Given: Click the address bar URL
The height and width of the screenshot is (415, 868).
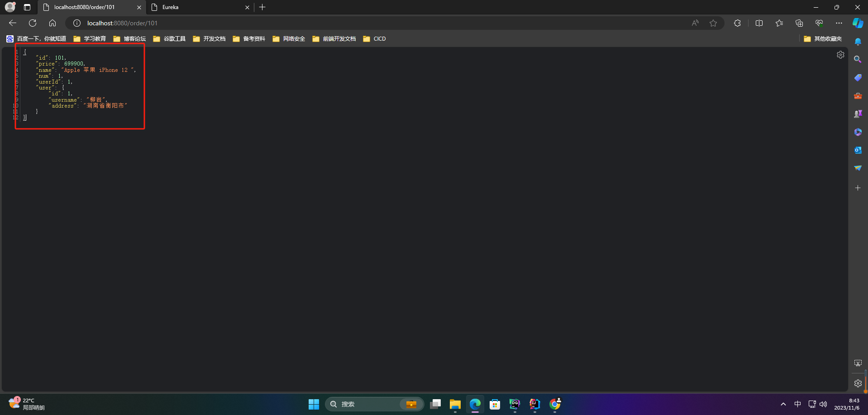Looking at the screenshot, I should click(122, 23).
